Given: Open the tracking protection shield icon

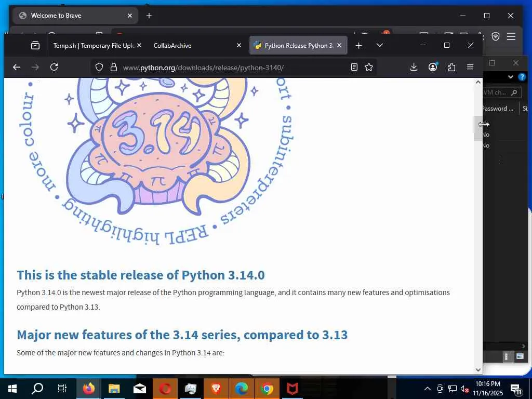Looking at the screenshot, I should [x=99, y=67].
